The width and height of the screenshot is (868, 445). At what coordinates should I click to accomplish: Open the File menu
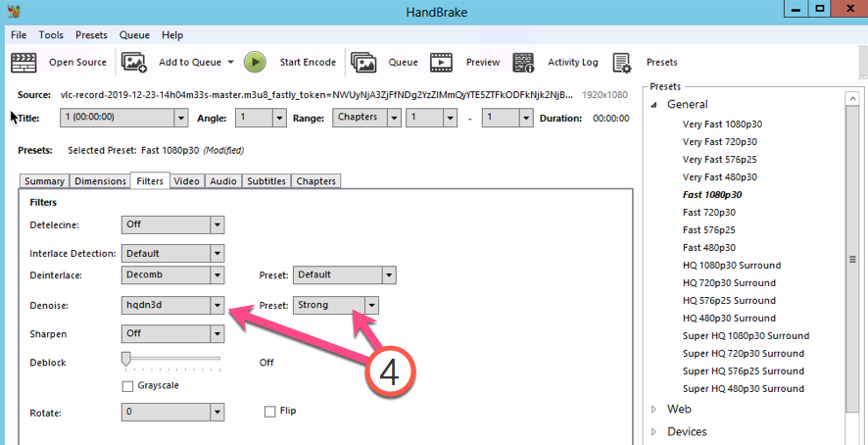(19, 35)
